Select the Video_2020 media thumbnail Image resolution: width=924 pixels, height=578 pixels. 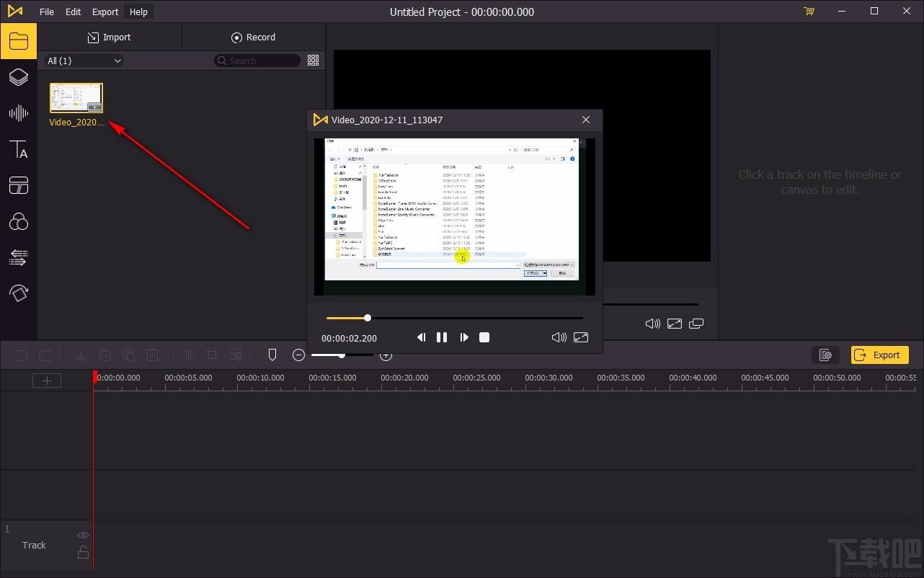(x=76, y=98)
